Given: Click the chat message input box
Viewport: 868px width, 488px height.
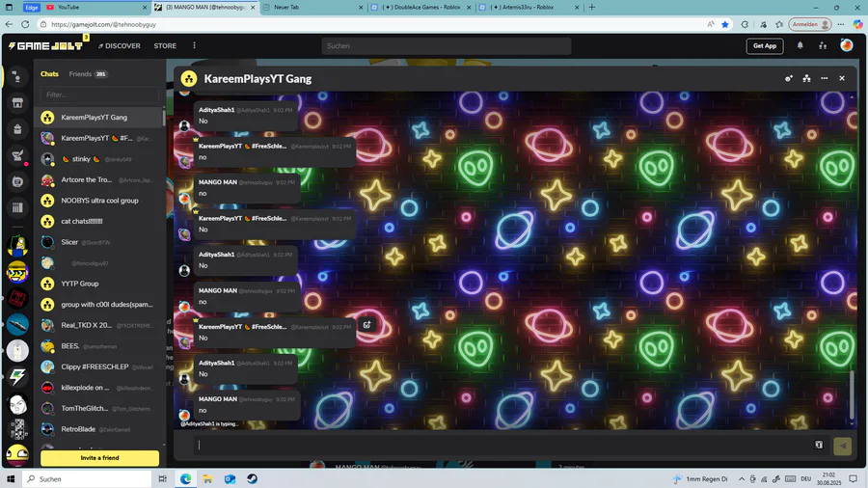Looking at the screenshot, I should (x=501, y=445).
